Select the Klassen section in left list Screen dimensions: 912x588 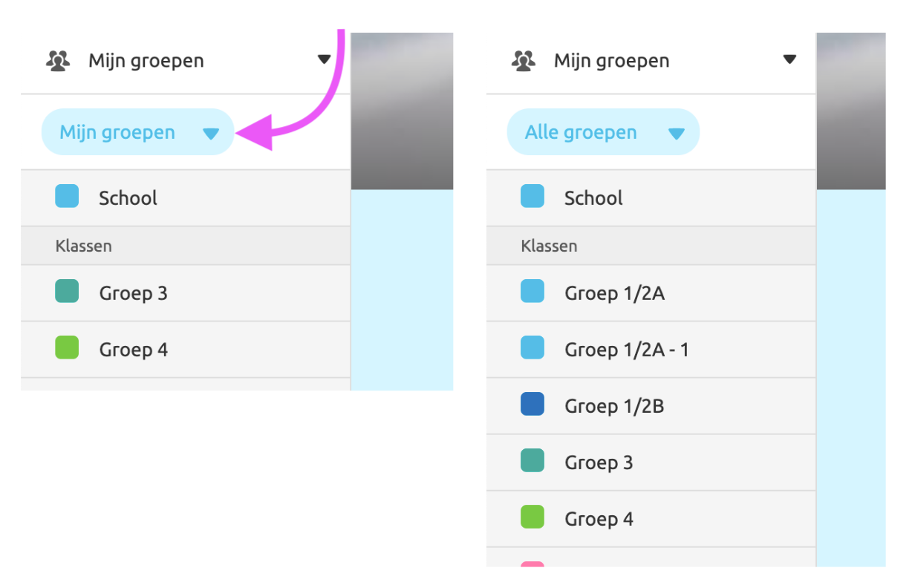pos(83,245)
